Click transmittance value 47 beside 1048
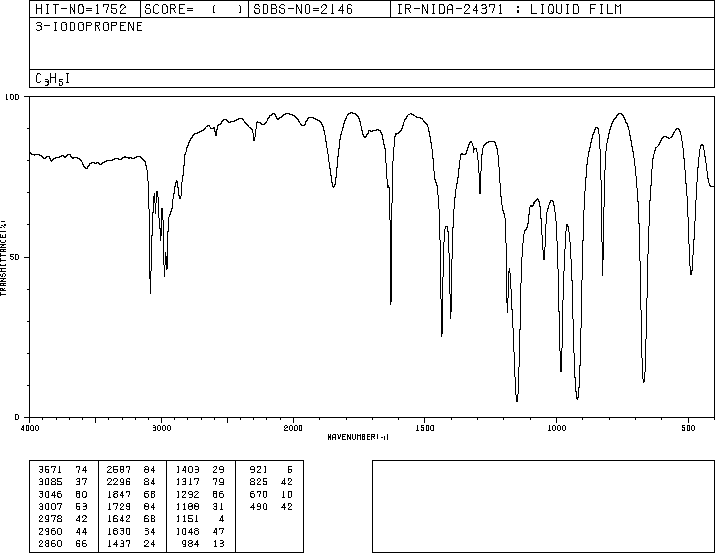Viewport: 715px width, 553px height. pyautogui.click(x=219, y=531)
